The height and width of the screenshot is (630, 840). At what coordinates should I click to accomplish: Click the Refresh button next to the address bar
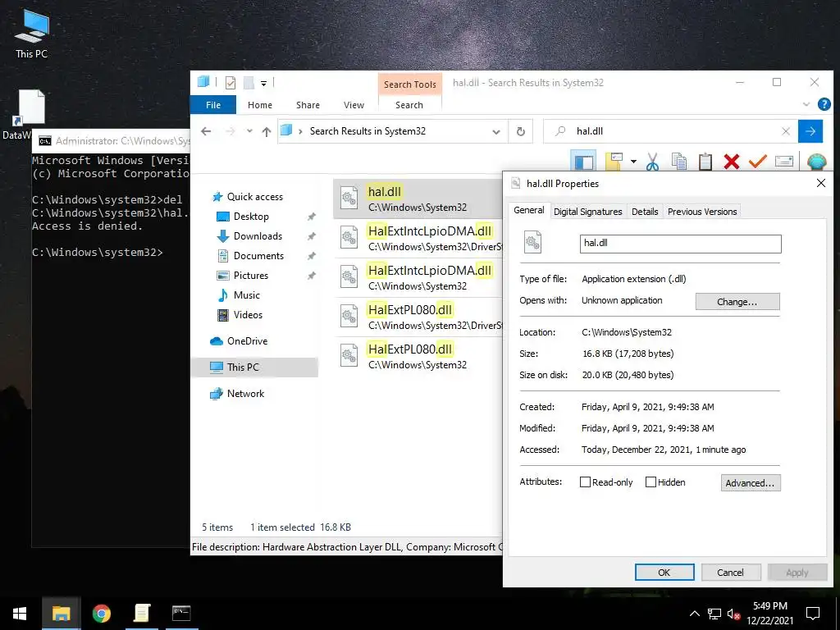520,131
